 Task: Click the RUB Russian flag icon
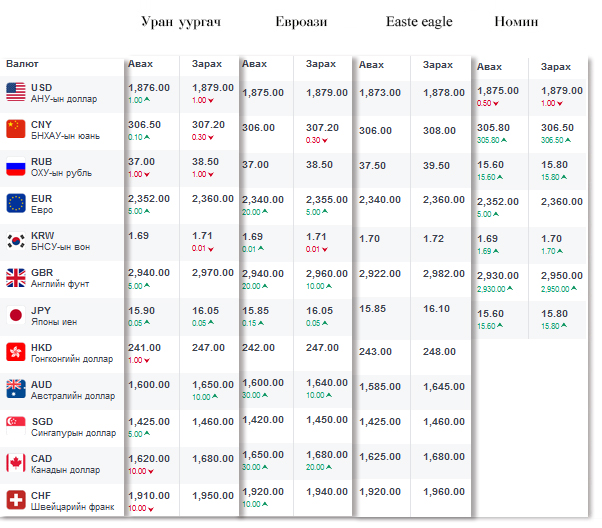tap(15, 167)
